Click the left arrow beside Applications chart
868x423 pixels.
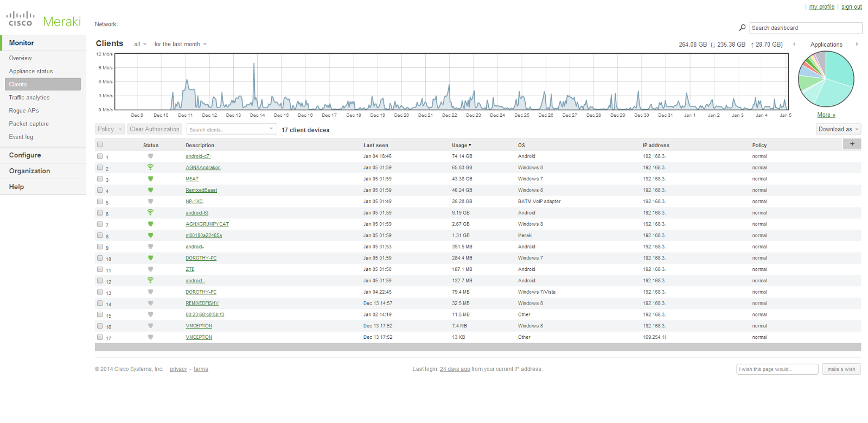pos(794,45)
